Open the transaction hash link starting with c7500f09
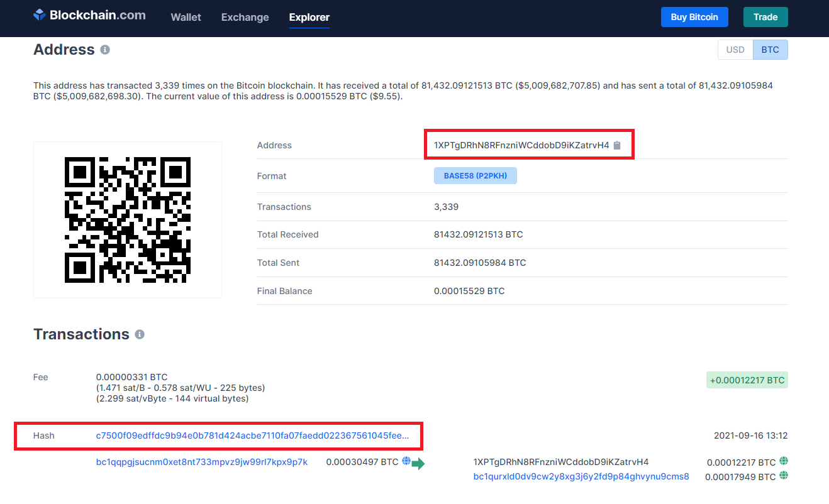Viewport: 829px width, 504px height. pyautogui.click(x=252, y=436)
